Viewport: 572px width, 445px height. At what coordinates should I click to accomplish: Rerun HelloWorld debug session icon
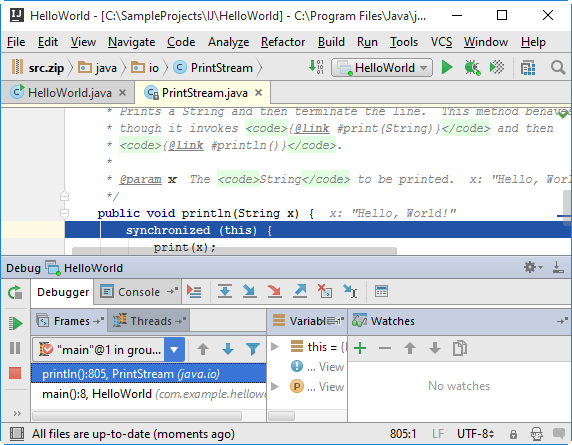[15, 293]
